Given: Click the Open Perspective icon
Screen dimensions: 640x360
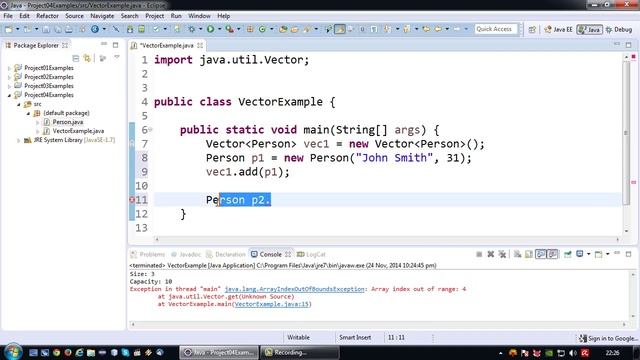Looking at the screenshot, I should (x=532, y=29).
